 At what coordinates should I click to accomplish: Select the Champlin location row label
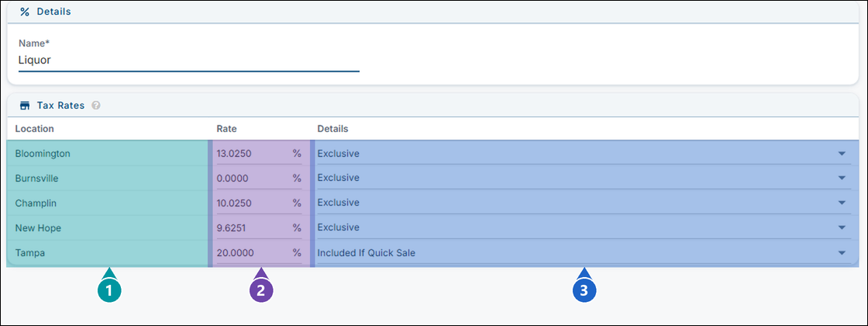point(36,203)
